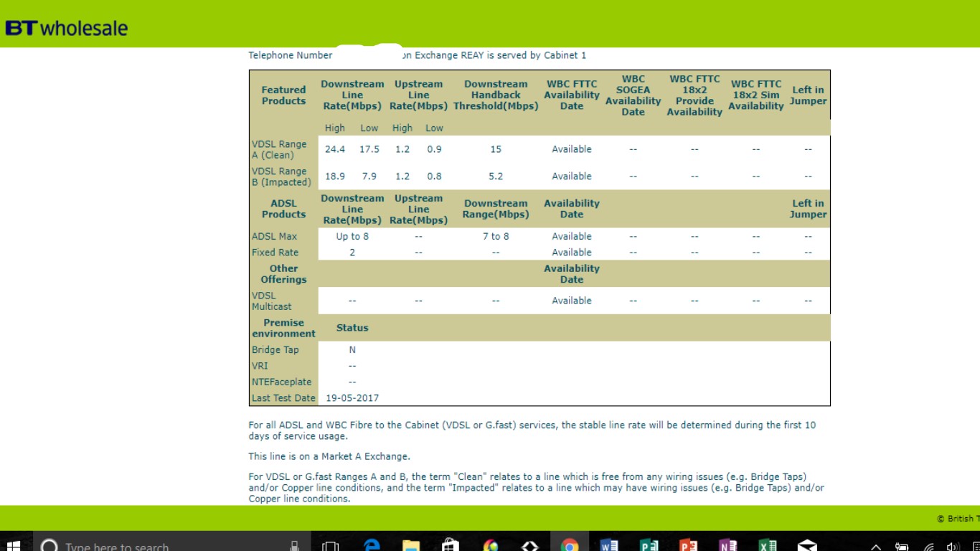Open PowerPoint from taskbar
The image size is (980, 551).
688,545
